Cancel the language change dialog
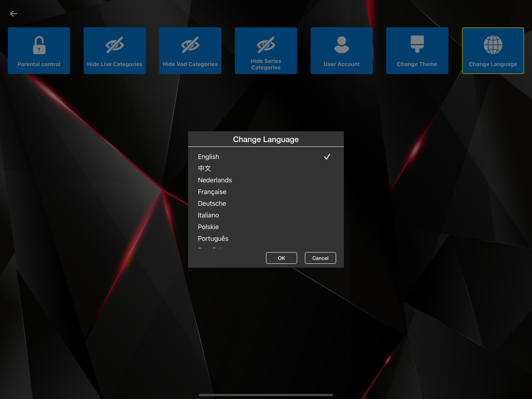 click(320, 258)
